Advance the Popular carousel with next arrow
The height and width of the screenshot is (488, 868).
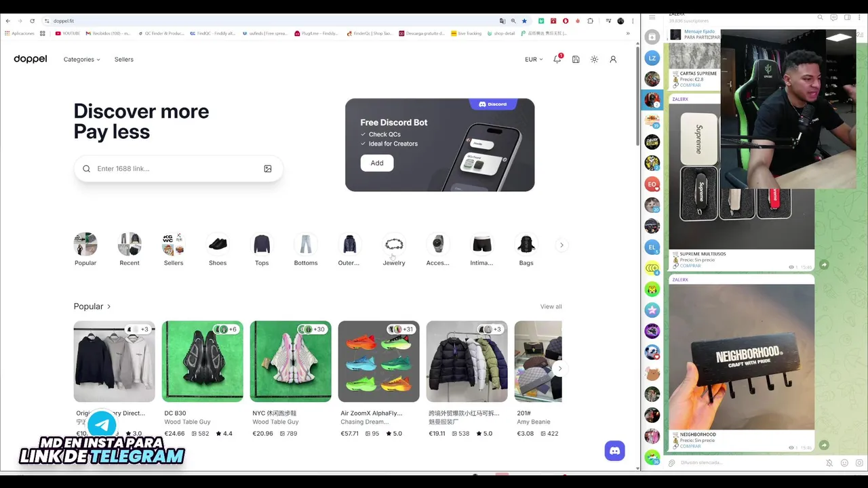559,369
